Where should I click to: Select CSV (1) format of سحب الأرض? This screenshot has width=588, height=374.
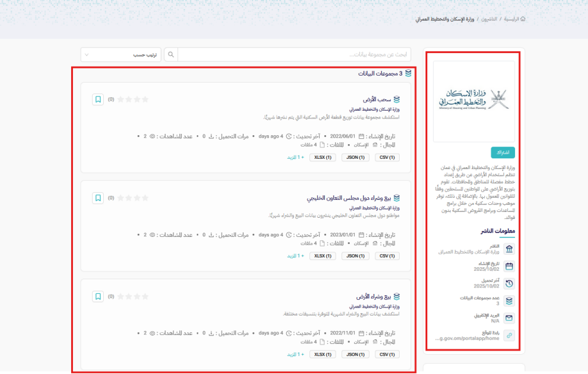386,157
